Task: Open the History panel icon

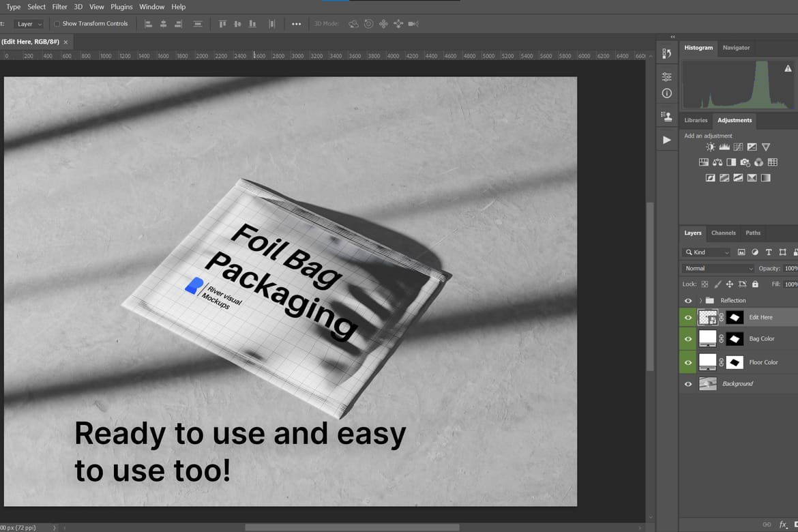Action: (666, 53)
